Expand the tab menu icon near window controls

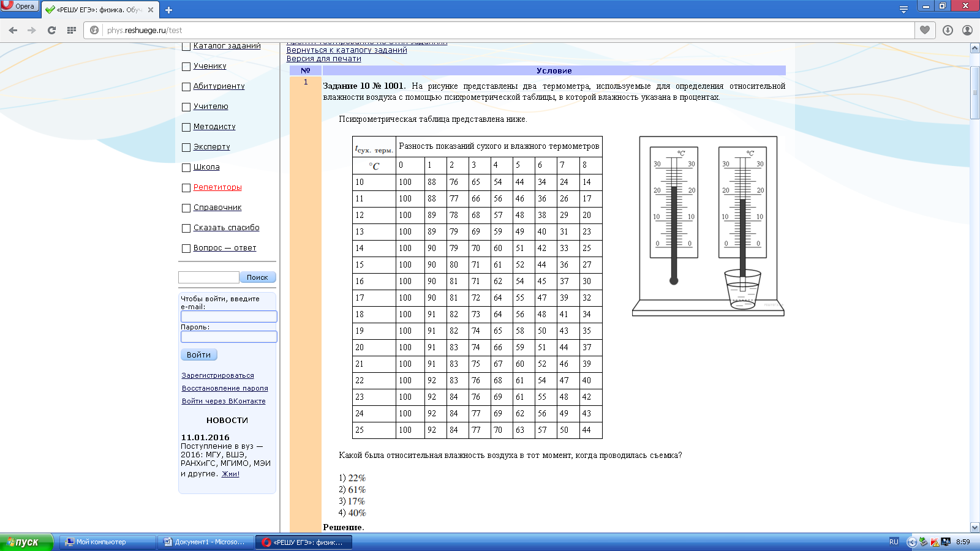(903, 9)
